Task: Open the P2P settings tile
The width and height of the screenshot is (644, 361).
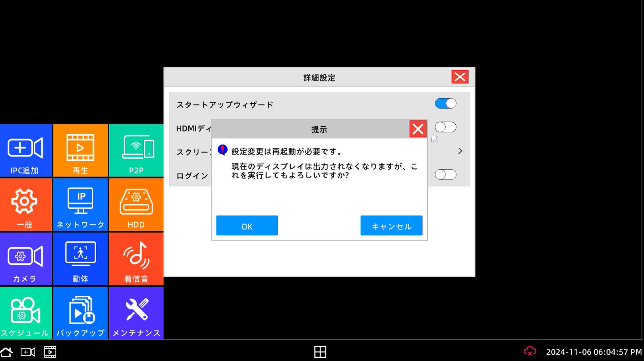Action: tap(136, 151)
